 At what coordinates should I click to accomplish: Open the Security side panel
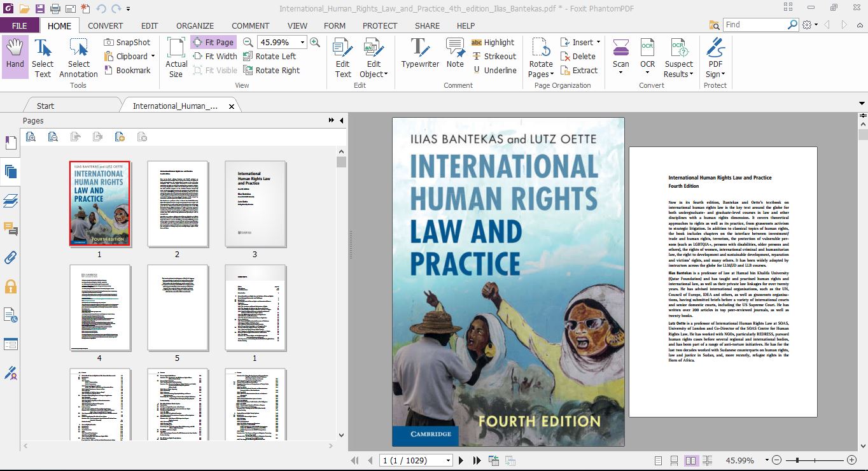(x=10, y=286)
